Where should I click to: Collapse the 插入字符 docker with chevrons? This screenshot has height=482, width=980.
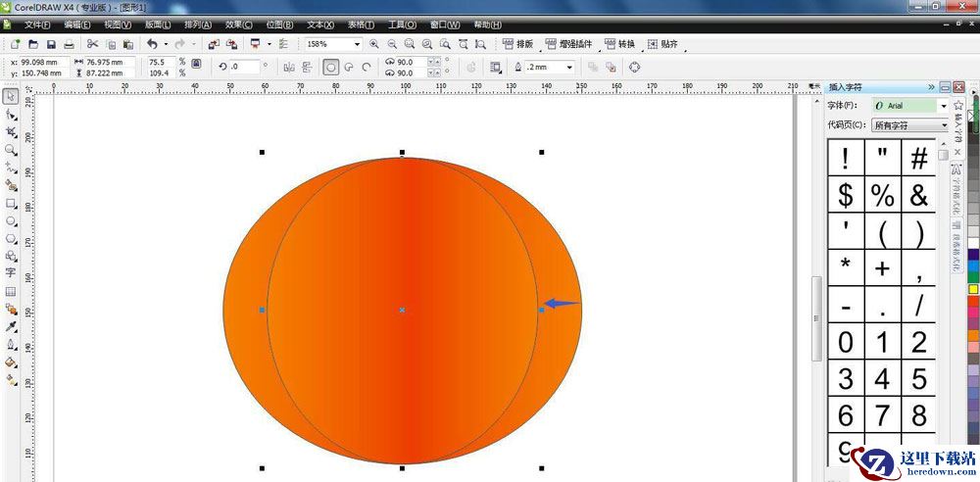931,87
